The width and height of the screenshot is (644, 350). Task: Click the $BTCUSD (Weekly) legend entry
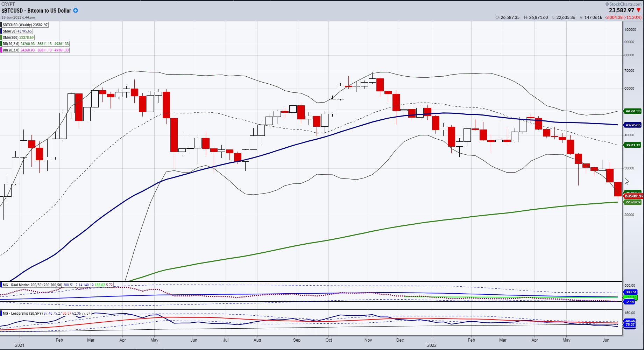25,25
